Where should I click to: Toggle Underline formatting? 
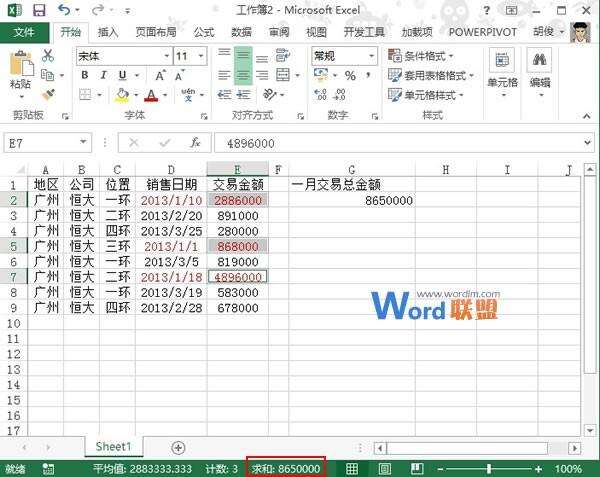122,75
